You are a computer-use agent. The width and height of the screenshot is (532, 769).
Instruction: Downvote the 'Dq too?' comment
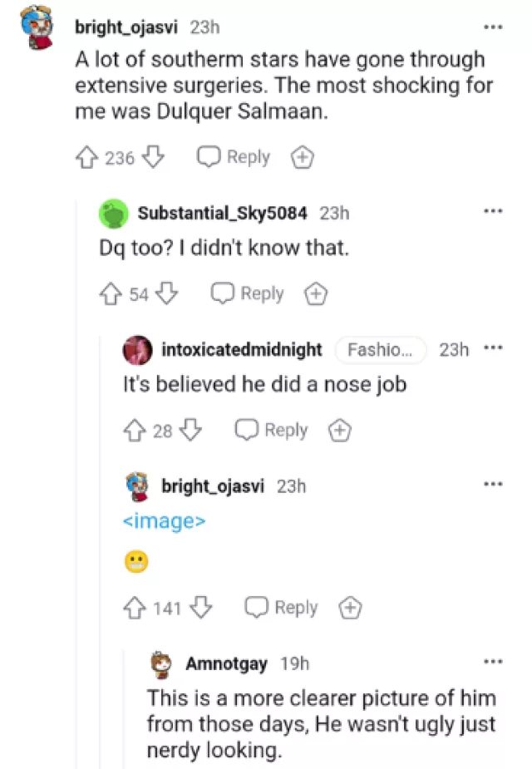click(168, 293)
